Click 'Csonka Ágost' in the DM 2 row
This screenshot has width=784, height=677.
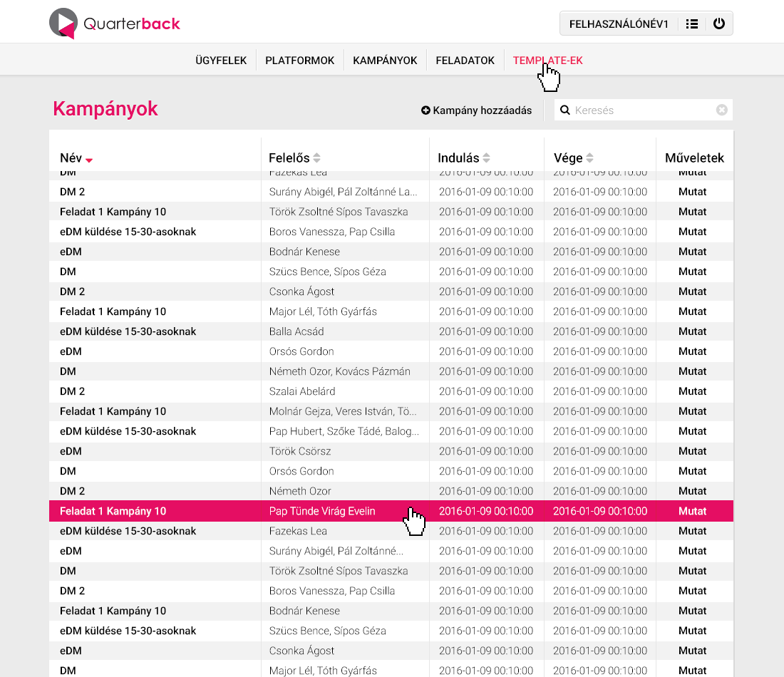point(301,291)
